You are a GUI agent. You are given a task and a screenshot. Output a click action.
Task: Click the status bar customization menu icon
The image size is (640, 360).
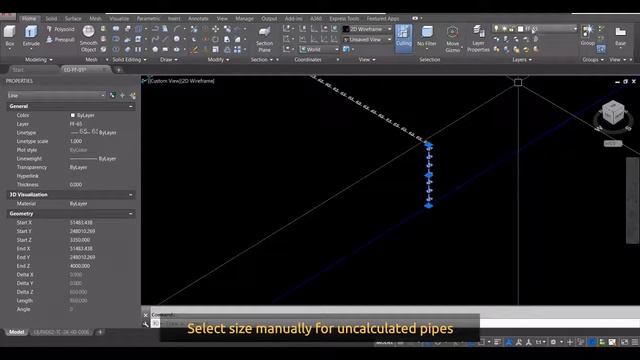click(x=635, y=342)
